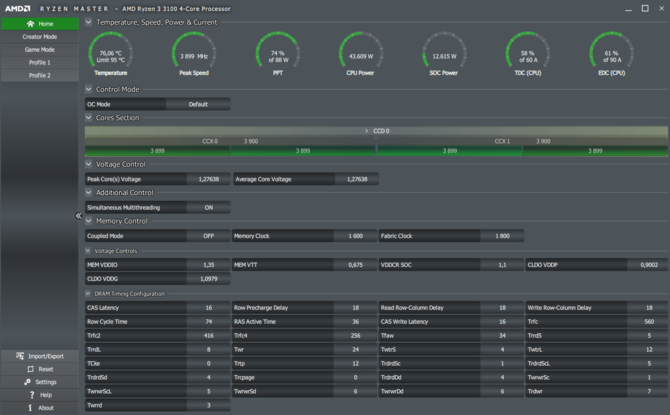Click the Reset icon in sidebar

[x=30, y=369]
